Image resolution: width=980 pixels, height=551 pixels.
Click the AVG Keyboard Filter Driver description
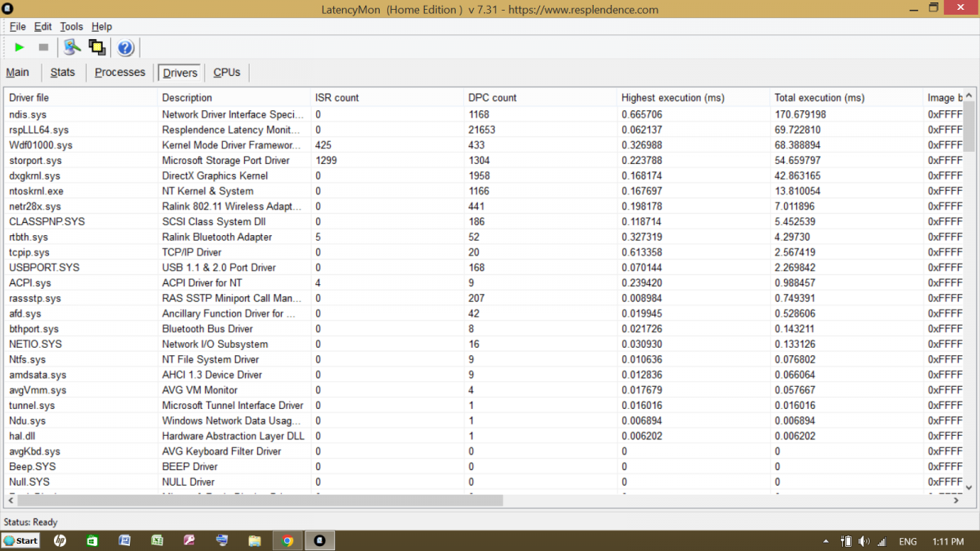tap(222, 451)
